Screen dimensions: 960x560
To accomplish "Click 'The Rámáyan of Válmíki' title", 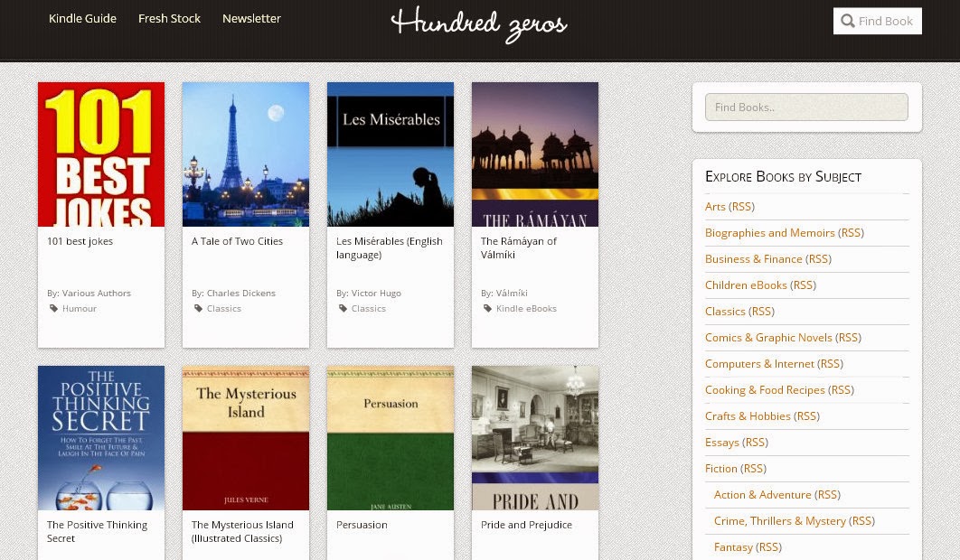I will tap(519, 247).
